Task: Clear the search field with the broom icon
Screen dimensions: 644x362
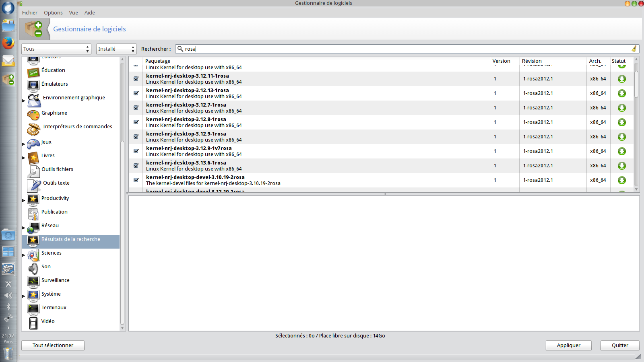Action: click(x=634, y=49)
